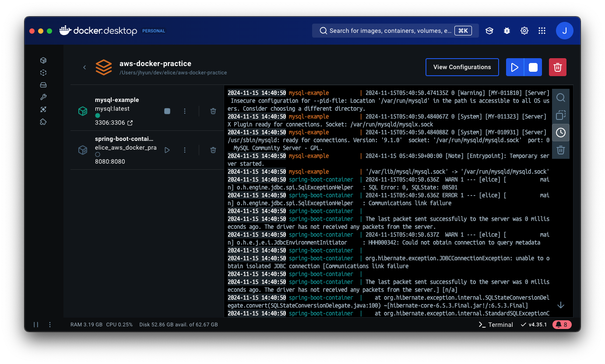Click the Docker Desktop logo
The image size is (605, 364).
pyautogui.click(x=98, y=31)
